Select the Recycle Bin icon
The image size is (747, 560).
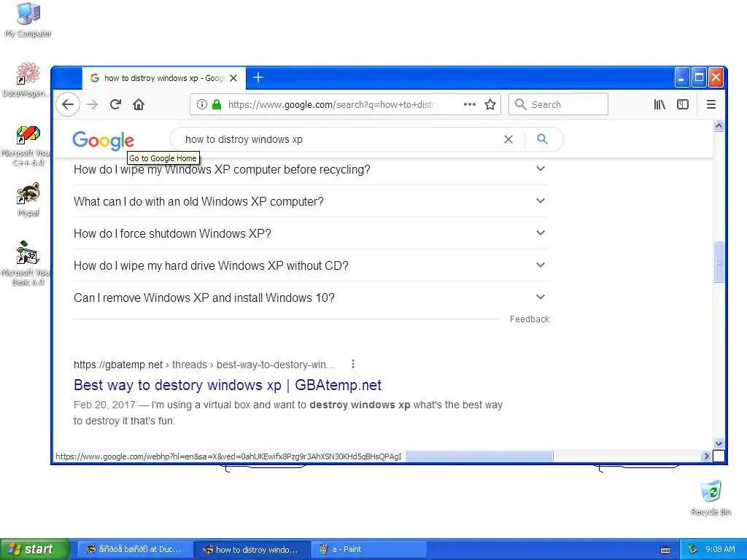click(x=711, y=498)
